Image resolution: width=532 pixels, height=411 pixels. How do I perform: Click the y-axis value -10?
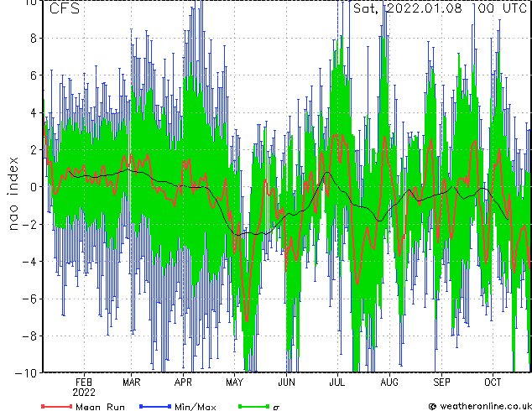pyautogui.click(x=26, y=373)
